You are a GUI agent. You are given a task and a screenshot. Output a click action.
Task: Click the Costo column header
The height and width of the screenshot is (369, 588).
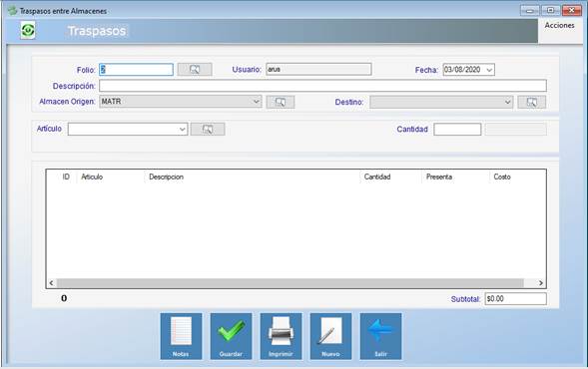click(x=502, y=177)
